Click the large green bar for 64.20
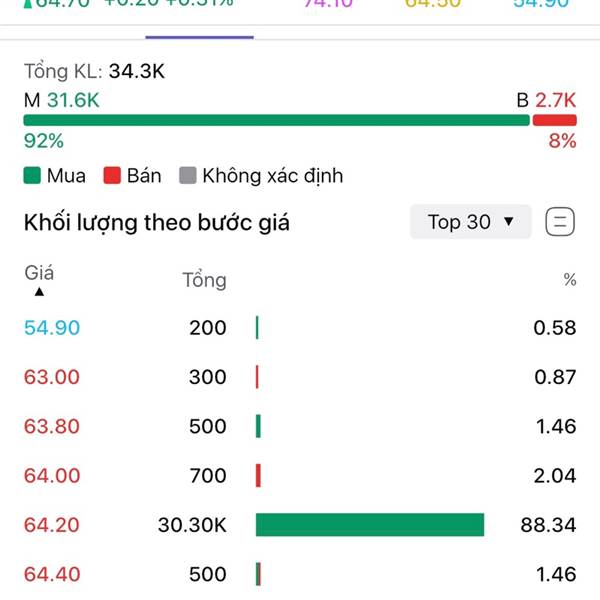Image resolution: width=600 pixels, height=600 pixels. (370, 525)
